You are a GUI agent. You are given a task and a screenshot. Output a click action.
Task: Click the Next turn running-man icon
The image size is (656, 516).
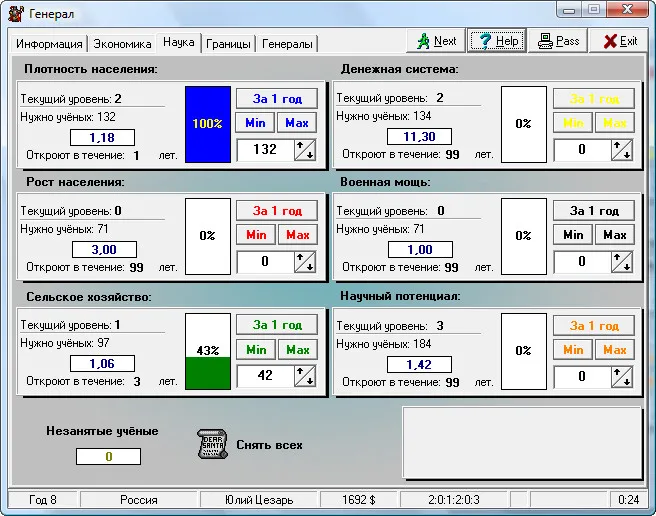[423, 41]
